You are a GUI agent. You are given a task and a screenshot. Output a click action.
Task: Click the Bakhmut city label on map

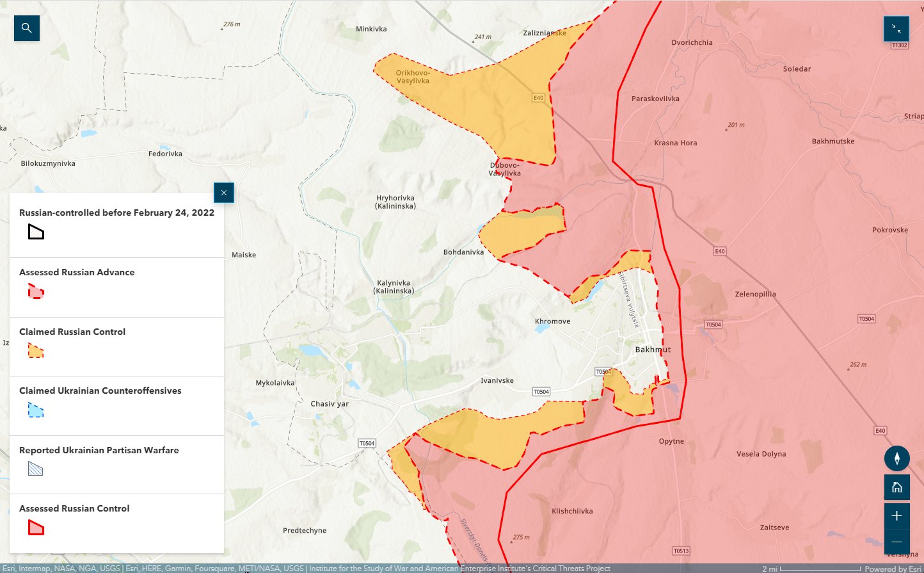(x=653, y=350)
